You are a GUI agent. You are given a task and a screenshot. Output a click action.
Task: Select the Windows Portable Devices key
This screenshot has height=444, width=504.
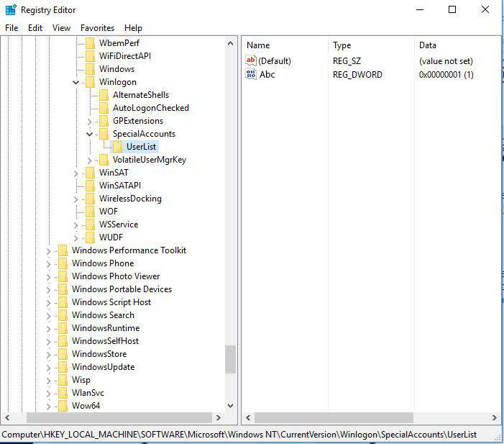click(x=122, y=289)
